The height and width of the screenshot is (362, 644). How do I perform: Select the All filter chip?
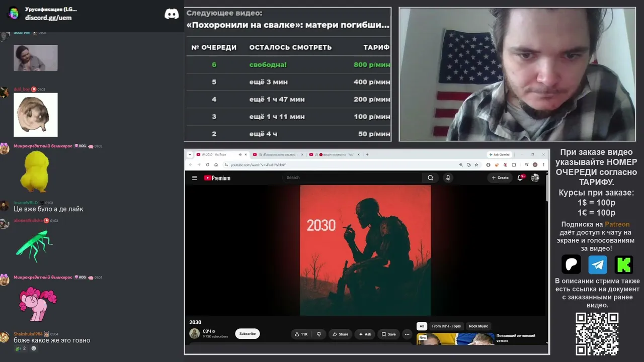[x=422, y=326]
